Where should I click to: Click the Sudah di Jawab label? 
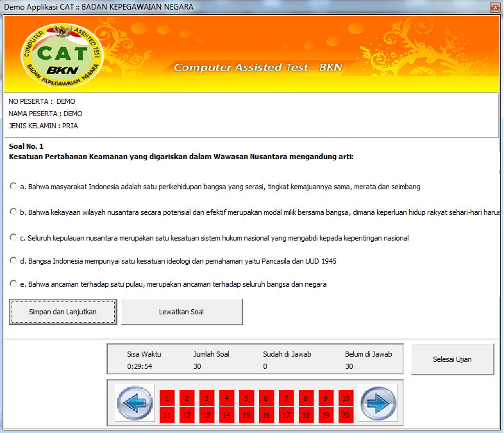287,354
